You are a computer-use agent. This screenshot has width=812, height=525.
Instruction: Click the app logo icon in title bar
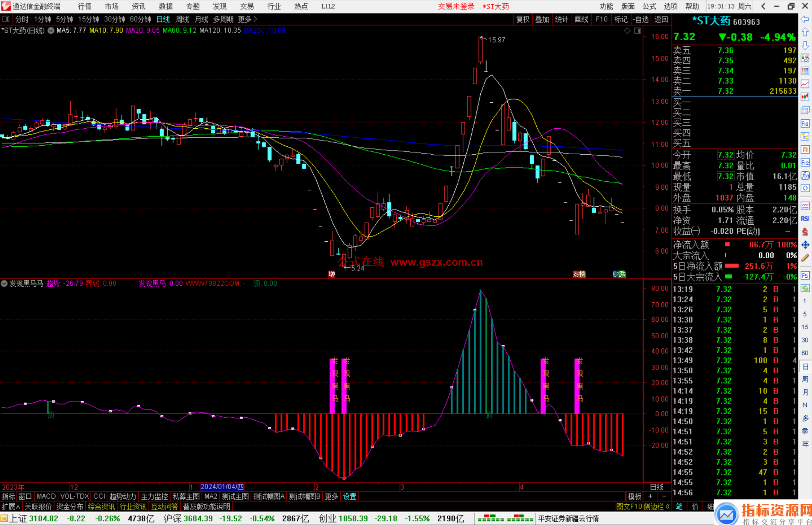coord(6,6)
